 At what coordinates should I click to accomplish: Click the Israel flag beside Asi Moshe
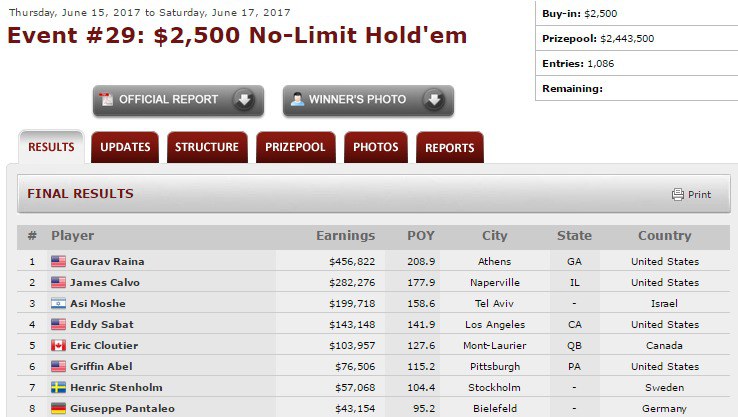coord(58,304)
